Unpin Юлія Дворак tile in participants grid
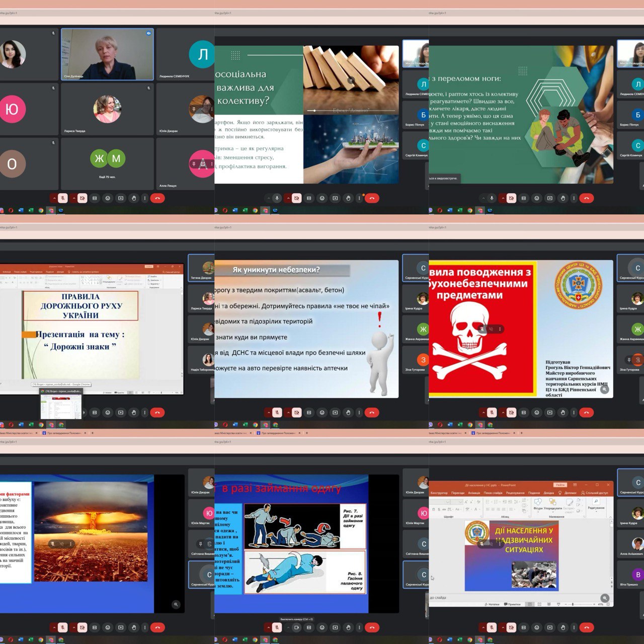The image size is (644, 644). point(193,109)
